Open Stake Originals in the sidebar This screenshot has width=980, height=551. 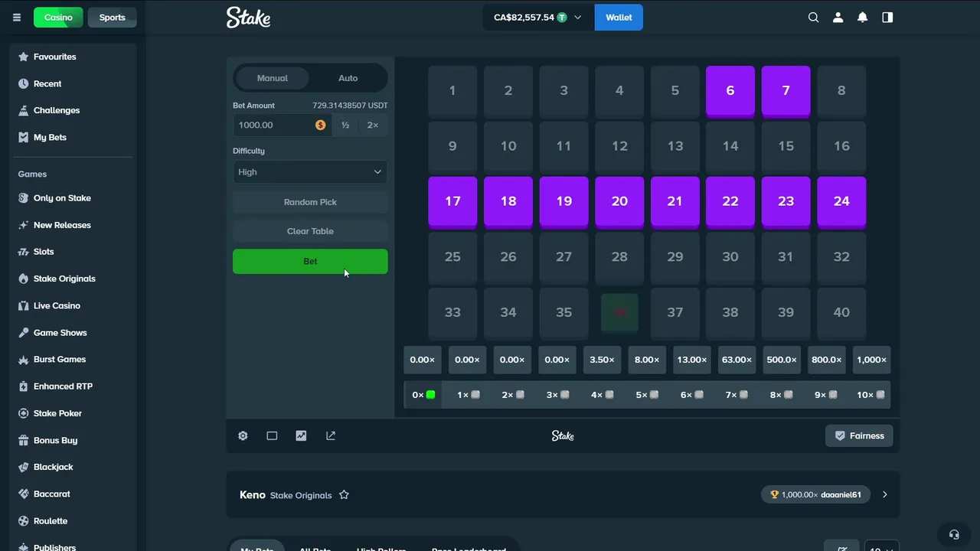tap(73, 279)
